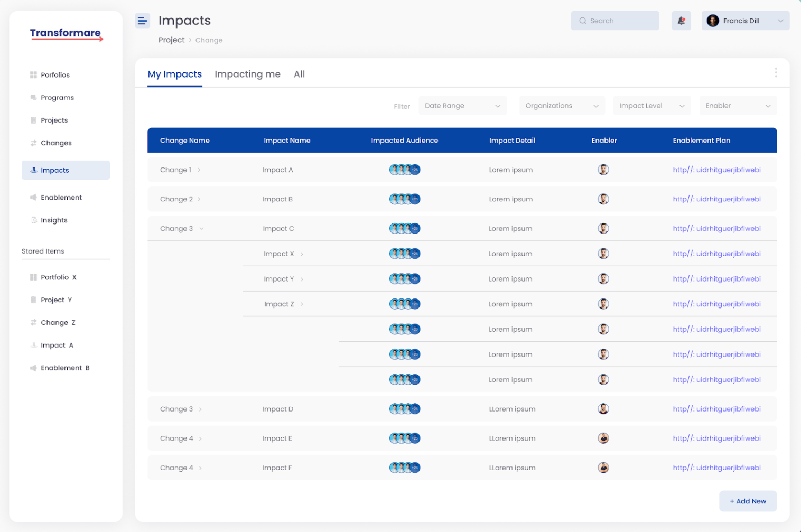Expand the Change 1 row chevron
This screenshot has width=801, height=532.
199,170
